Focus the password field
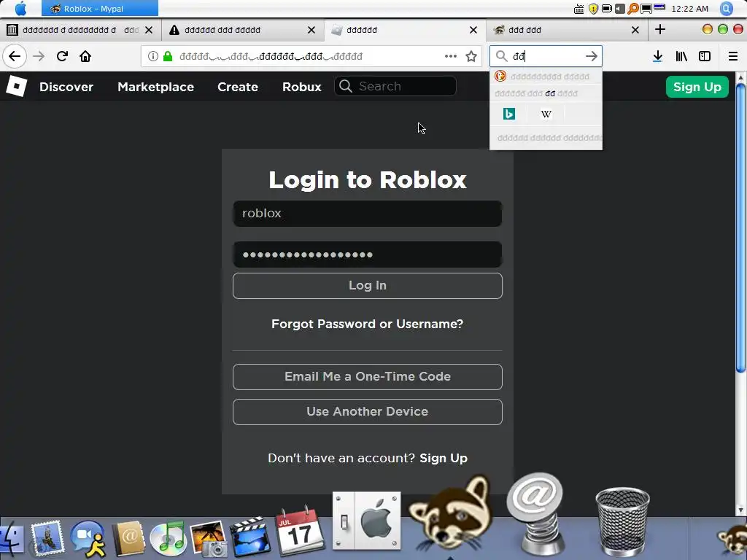The width and height of the screenshot is (747, 560). pos(368,254)
